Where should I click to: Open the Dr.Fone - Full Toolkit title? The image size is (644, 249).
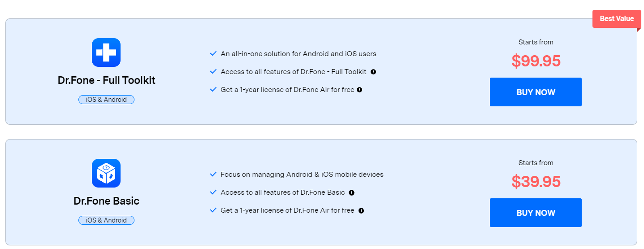106,81
